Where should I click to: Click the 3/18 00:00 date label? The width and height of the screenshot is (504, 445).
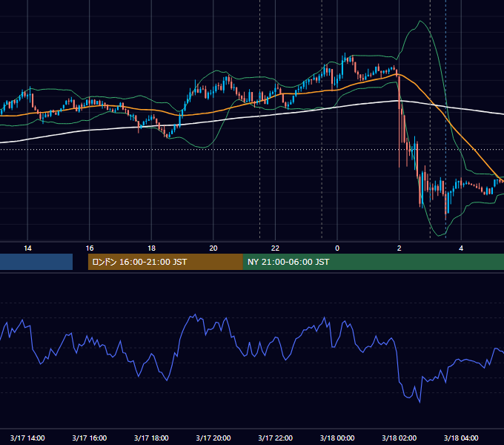[x=337, y=438]
